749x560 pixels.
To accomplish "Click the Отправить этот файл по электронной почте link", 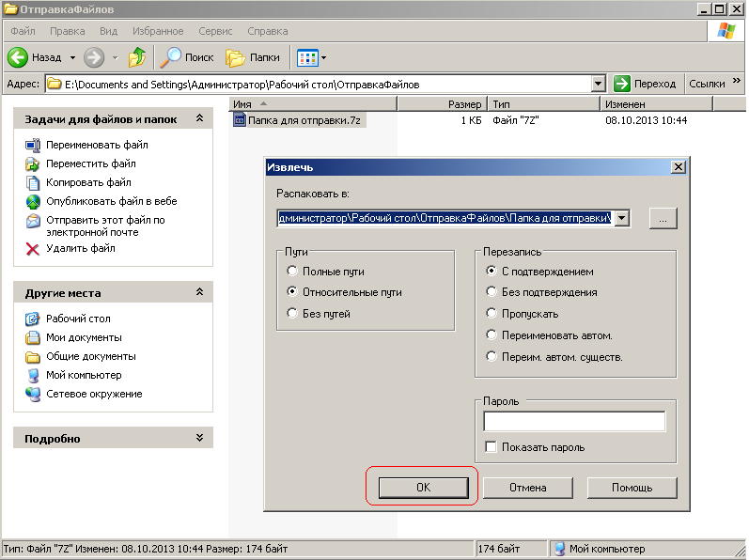I will coord(105,226).
